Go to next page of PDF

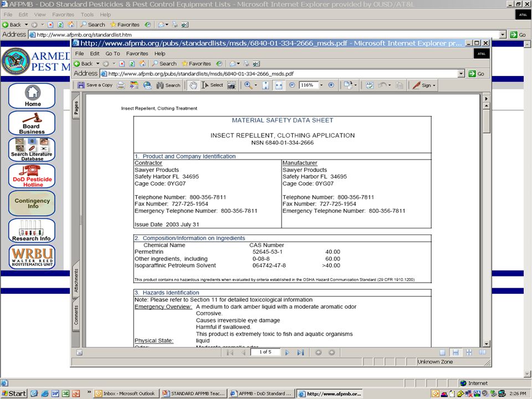(288, 352)
